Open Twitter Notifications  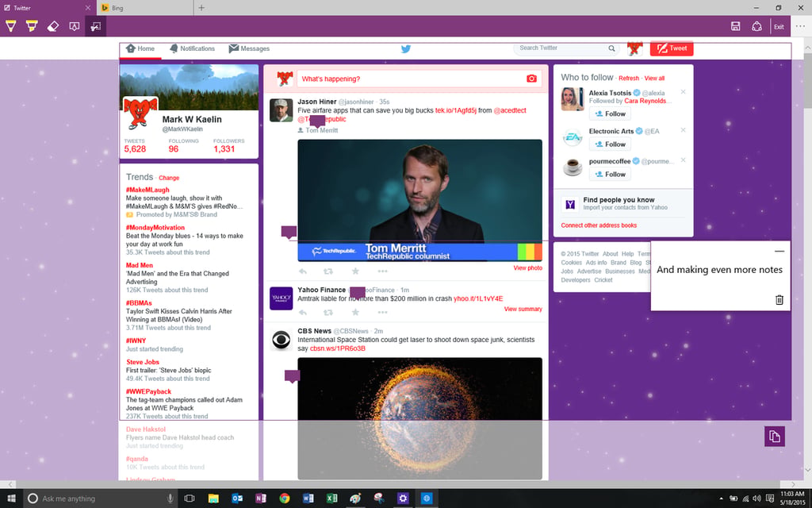[192, 48]
